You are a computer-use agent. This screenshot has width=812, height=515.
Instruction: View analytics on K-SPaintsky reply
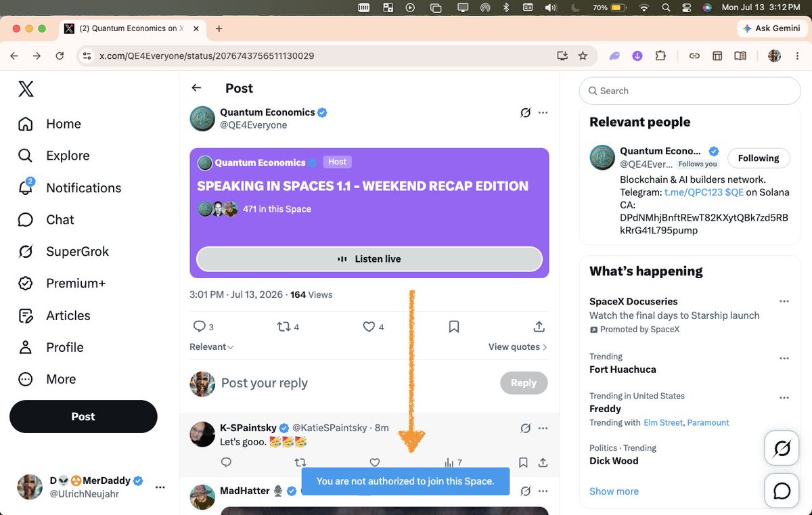point(453,463)
